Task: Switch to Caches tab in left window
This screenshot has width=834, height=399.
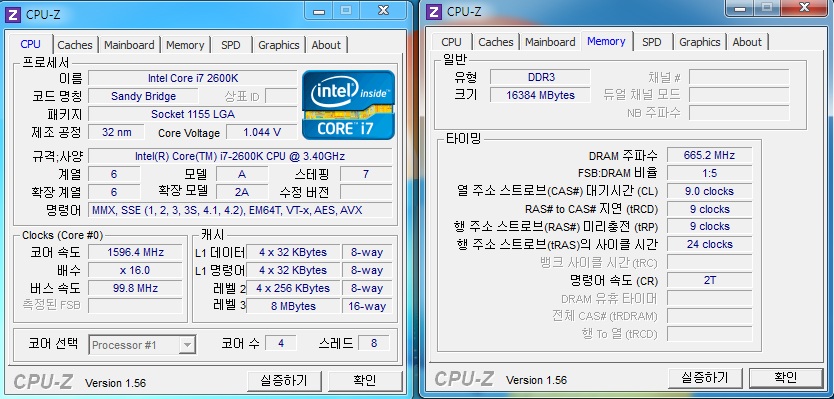Action: point(74,45)
